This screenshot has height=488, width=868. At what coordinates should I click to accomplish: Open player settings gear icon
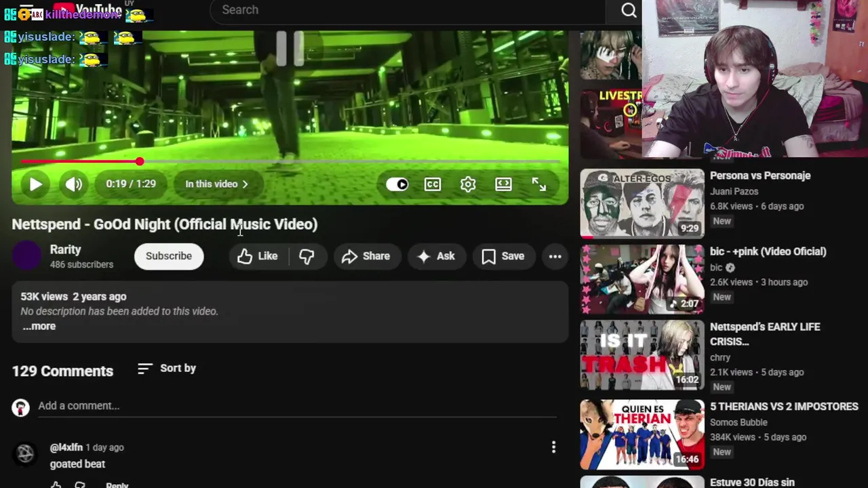tap(468, 184)
